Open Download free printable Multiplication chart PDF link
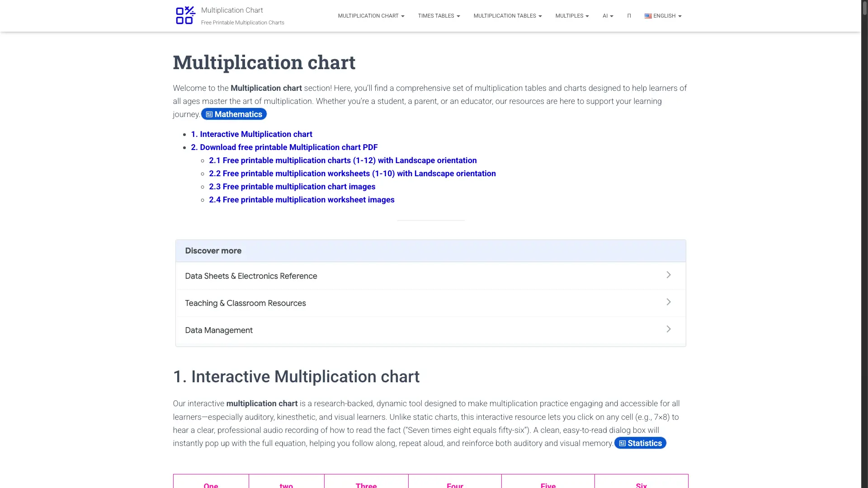This screenshot has height=488, width=868. (x=284, y=147)
